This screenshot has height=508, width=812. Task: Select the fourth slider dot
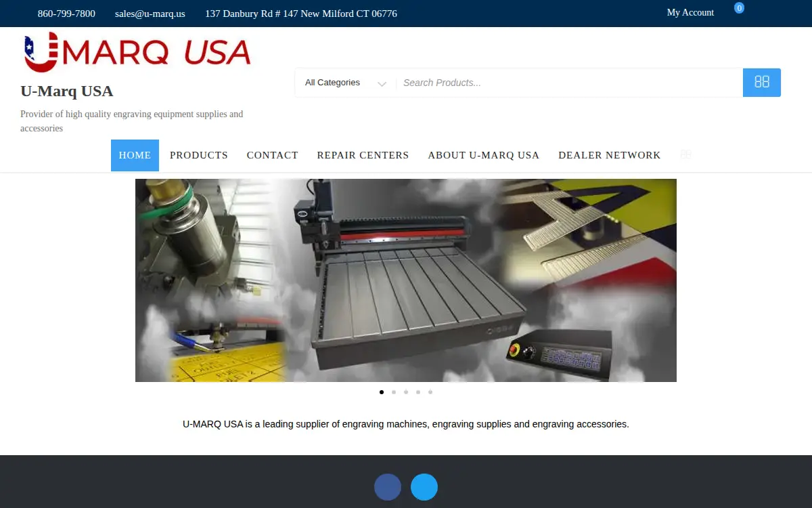tap(418, 391)
